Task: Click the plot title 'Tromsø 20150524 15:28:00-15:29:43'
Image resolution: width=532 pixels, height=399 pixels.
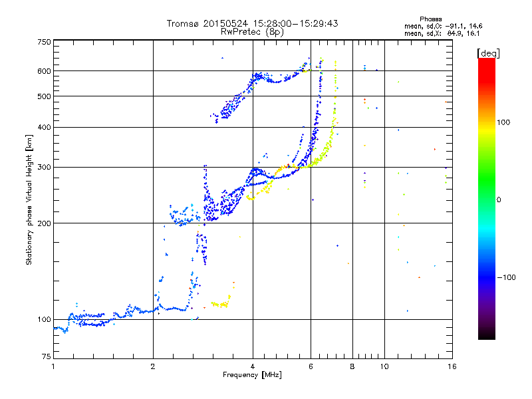Action: [x=252, y=23]
